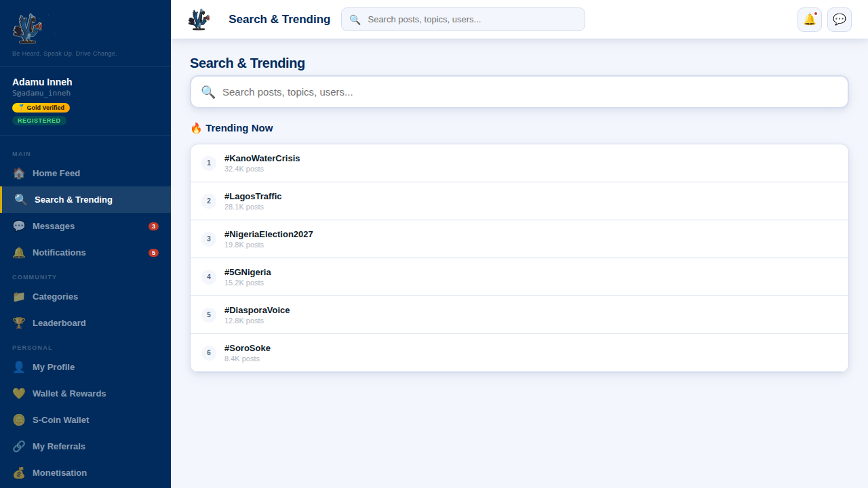Image resolution: width=868 pixels, height=488 pixels.
Task: Click the rank number 6 circle
Action: (x=209, y=353)
